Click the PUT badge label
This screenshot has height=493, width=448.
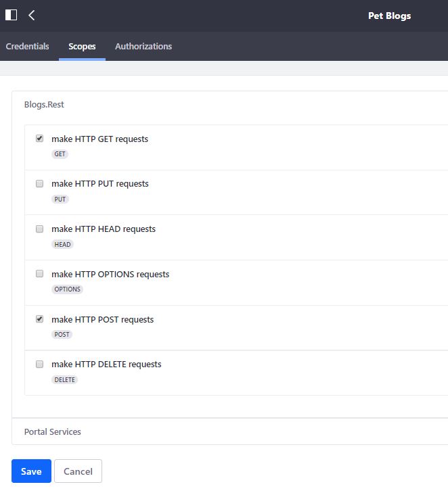[60, 199]
